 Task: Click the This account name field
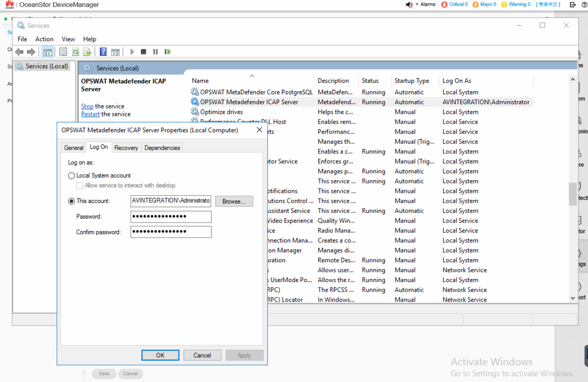tap(171, 201)
